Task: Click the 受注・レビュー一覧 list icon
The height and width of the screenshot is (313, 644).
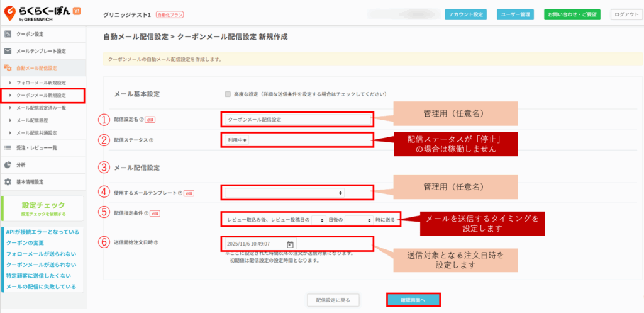Action: point(8,147)
